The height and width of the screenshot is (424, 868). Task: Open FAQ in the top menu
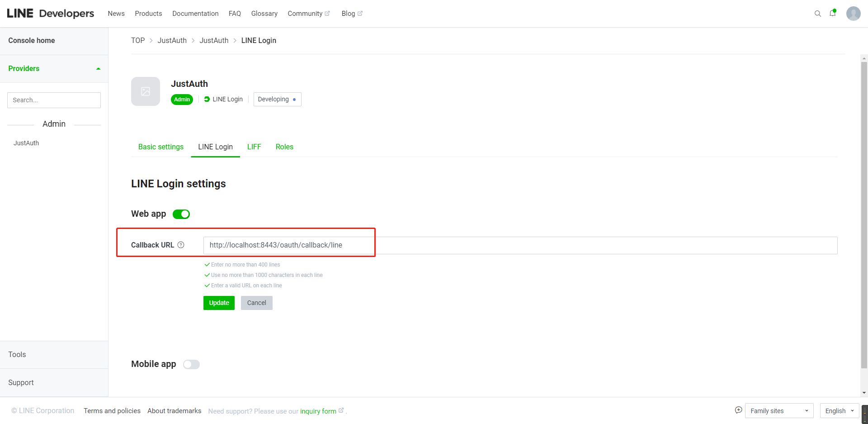coord(235,14)
